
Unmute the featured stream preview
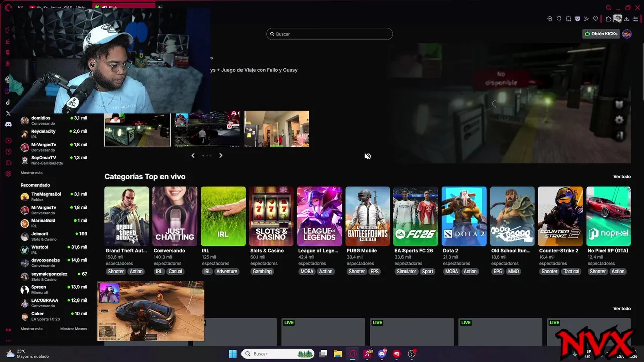[368, 156]
